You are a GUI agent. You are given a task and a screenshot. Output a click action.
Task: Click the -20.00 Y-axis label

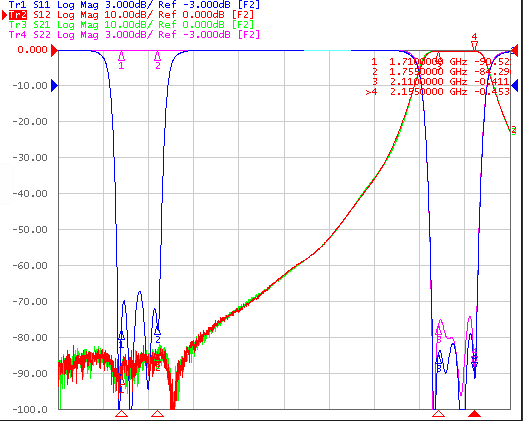click(x=30, y=122)
